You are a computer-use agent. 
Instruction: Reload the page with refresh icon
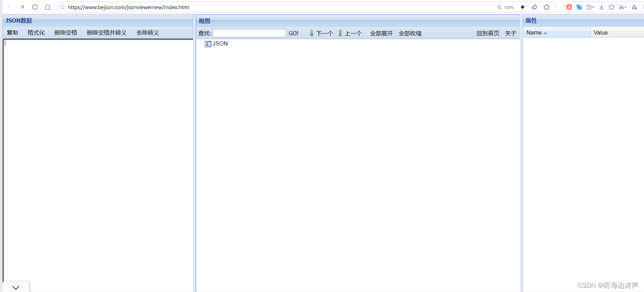[35, 7]
